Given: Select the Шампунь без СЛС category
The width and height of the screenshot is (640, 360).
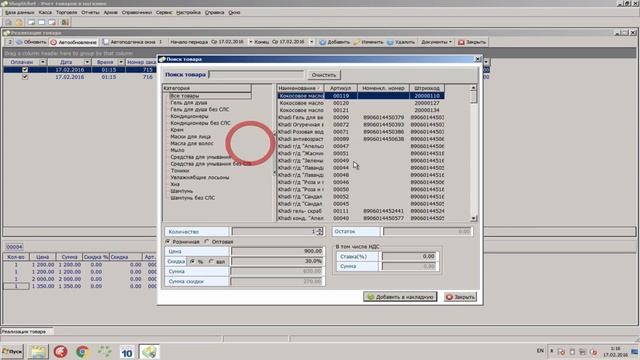Looking at the screenshot, I should pos(192,198).
